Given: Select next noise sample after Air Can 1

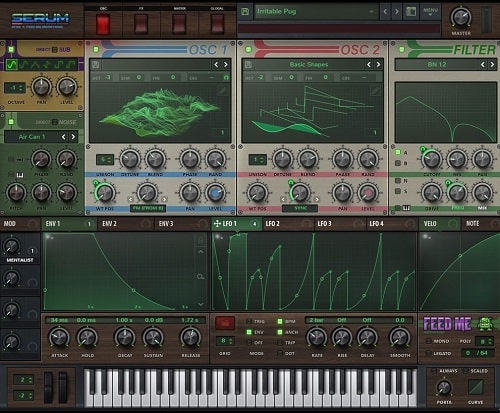Looking at the screenshot, I should click(x=73, y=137).
